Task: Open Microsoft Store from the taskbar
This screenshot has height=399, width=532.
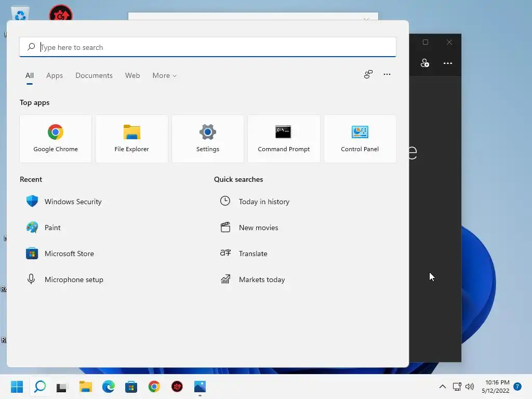Action: [x=131, y=387]
